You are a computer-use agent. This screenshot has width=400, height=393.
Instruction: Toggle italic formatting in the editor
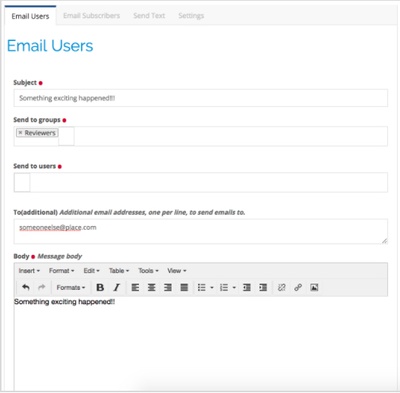(116, 287)
